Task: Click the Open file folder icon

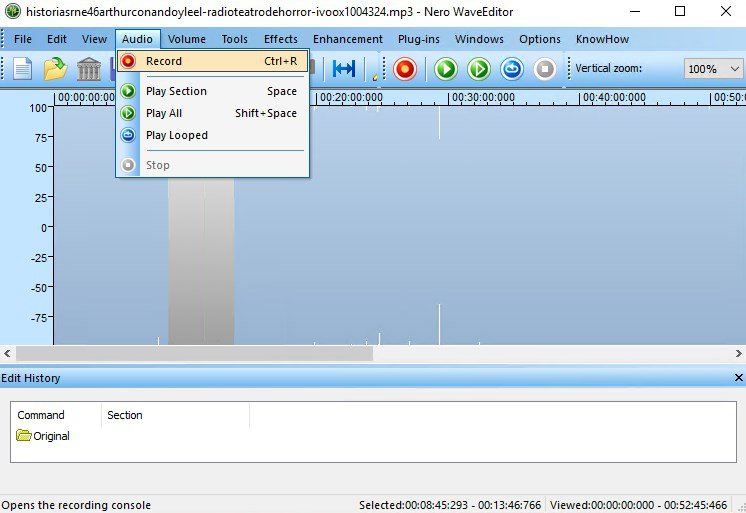Action: [56, 69]
